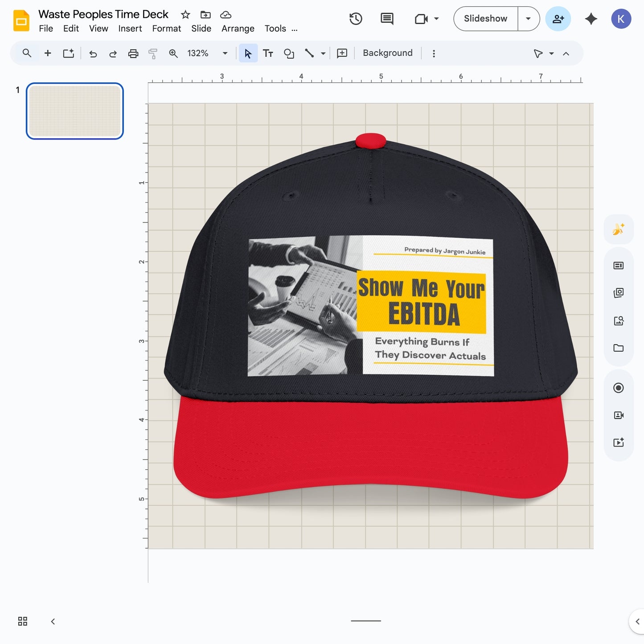Open version history clock icon

point(356,19)
